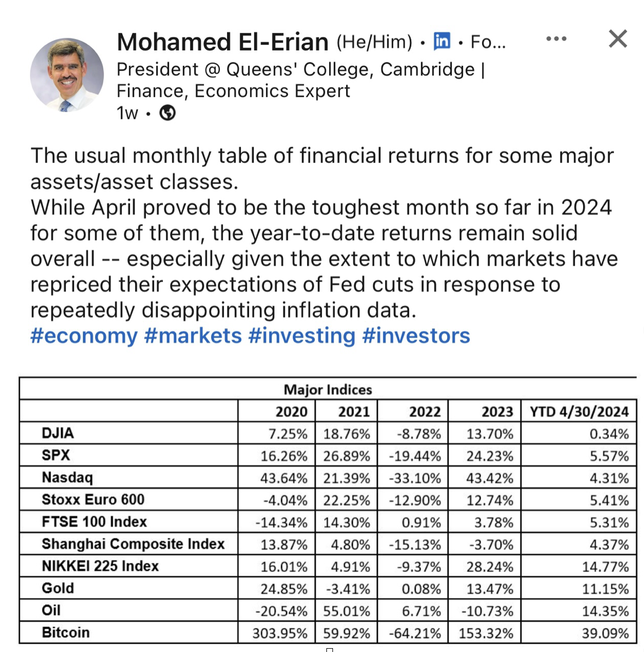Open the #markets hashtag
Image resolution: width=644 pixels, height=652 pixels.
193,336
